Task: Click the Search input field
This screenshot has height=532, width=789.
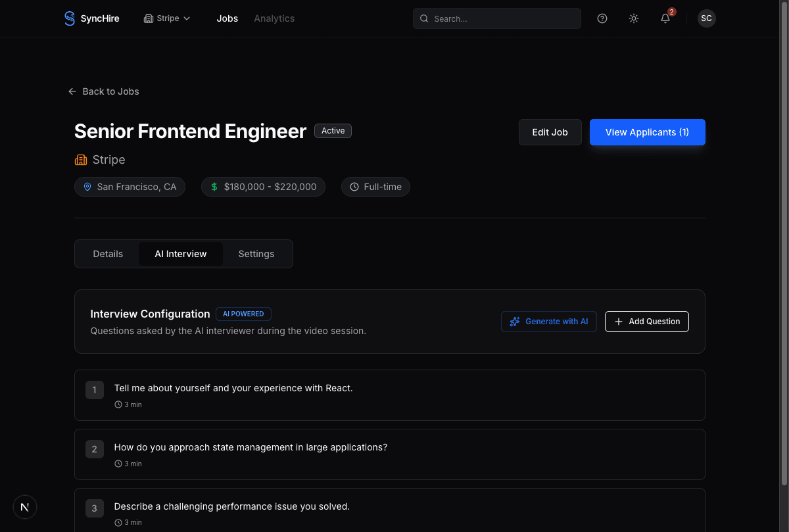Action: (x=496, y=18)
